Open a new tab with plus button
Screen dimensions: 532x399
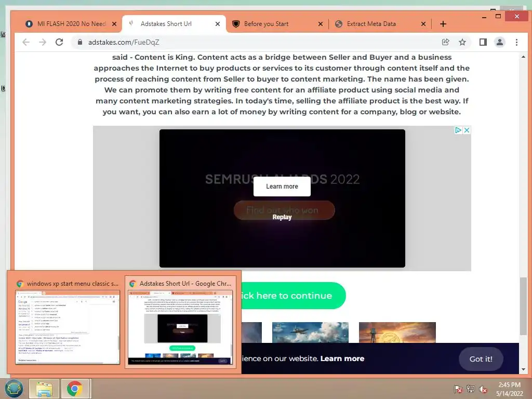coord(443,24)
